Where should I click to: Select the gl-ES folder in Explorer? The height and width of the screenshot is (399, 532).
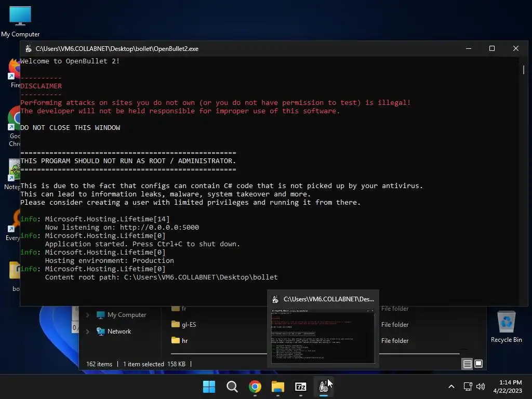coord(183,324)
